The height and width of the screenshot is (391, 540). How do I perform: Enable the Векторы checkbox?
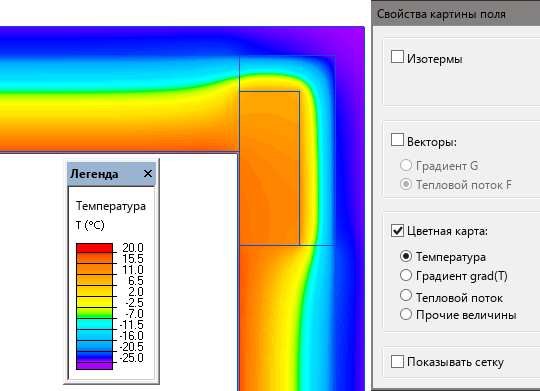tap(397, 140)
